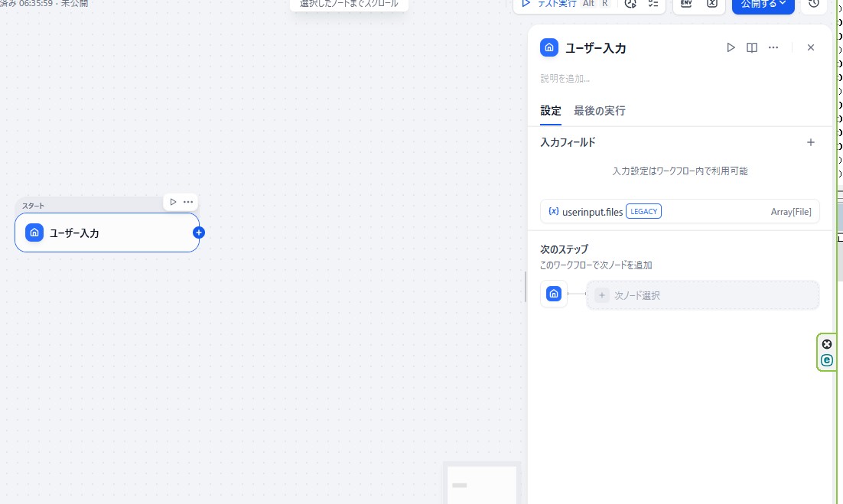Add a new input field with plus icon
843x504 pixels.
[x=811, y=142]
